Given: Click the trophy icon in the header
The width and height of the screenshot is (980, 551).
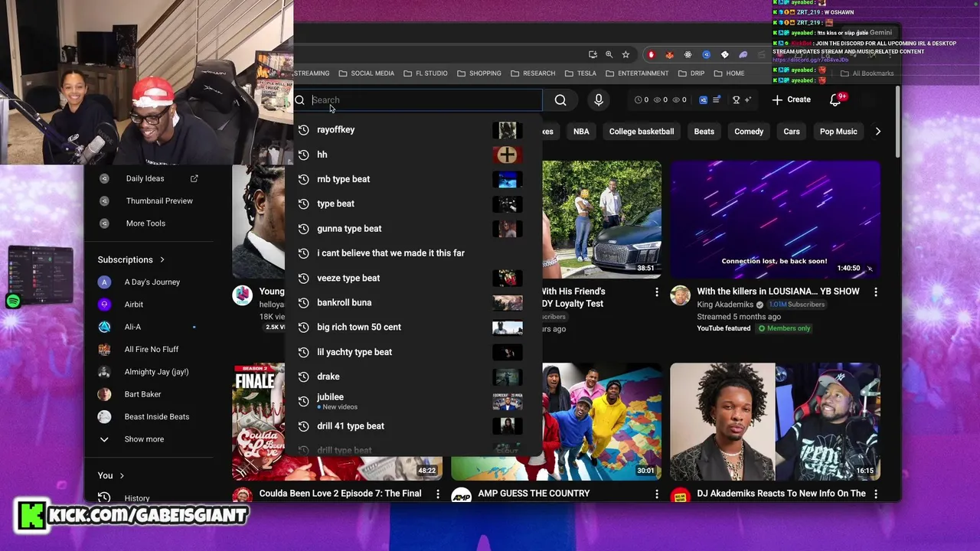Looking at the screenshot, I should tap(736, 99).
